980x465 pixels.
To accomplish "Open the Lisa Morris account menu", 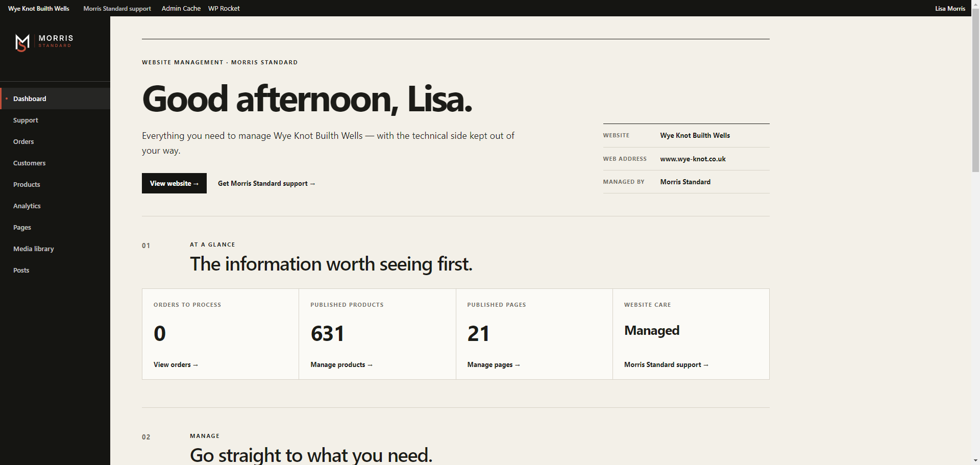I will (x=950, y=8).
